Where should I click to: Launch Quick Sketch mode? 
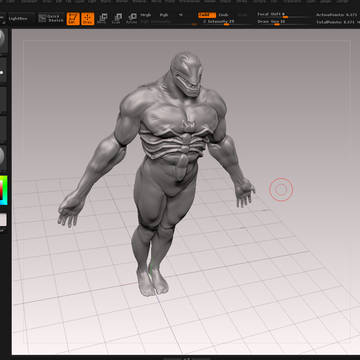(51, 19)
